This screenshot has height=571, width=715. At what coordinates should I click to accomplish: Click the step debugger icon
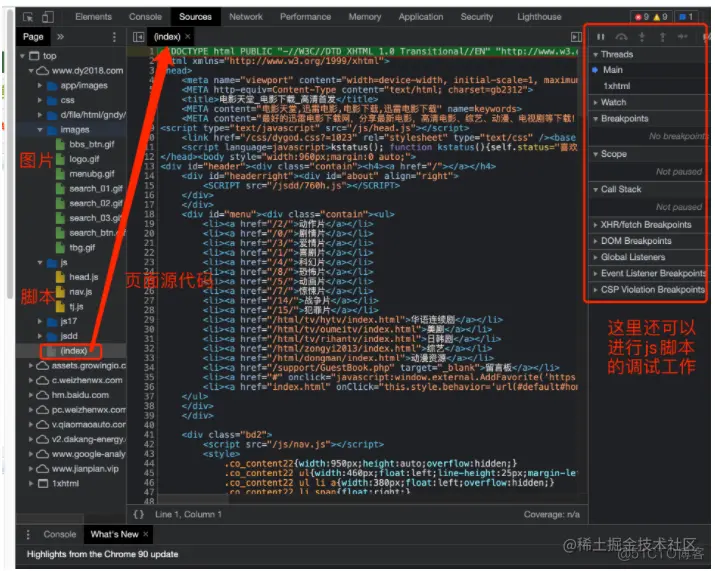pos(683,36)
